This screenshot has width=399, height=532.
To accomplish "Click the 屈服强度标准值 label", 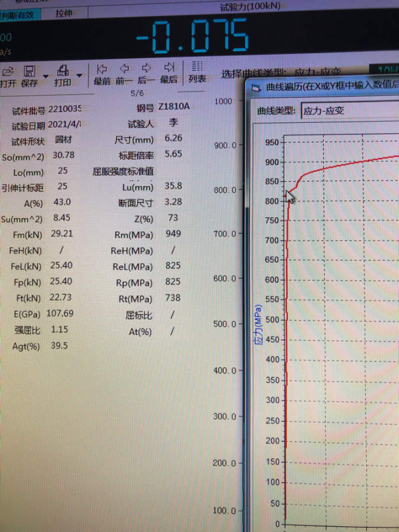I will coord(123,171).
